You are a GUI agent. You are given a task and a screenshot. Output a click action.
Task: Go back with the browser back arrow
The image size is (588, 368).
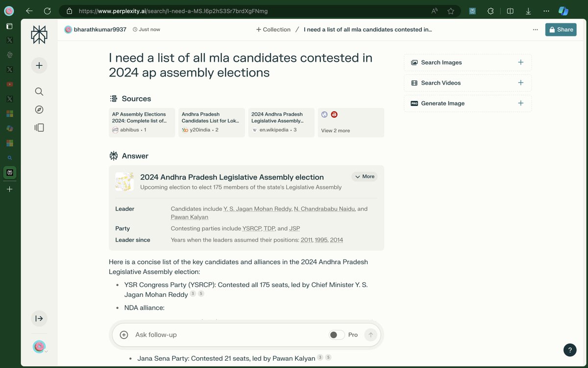29,11
